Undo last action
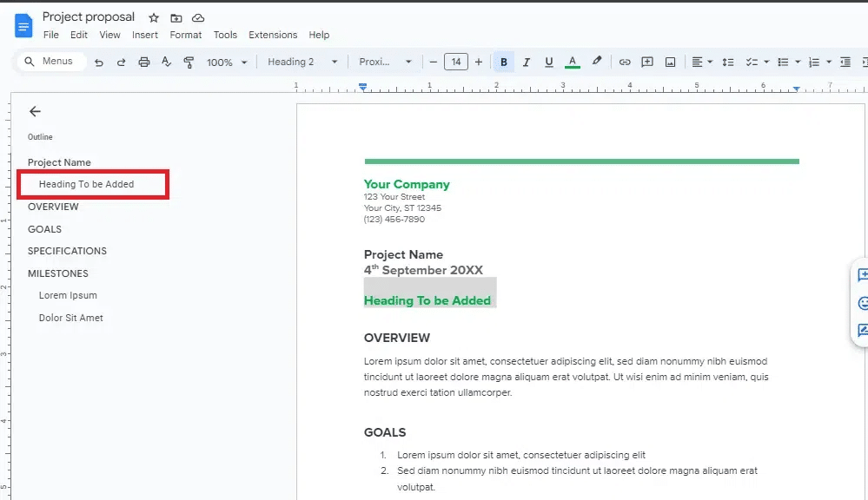868x500 pixels. [99, 62]
